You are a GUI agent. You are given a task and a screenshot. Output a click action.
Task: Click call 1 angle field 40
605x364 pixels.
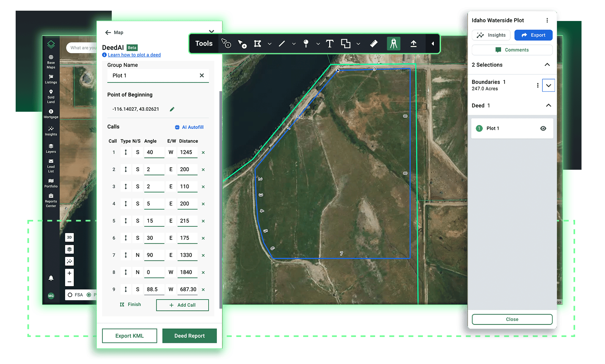(x=154, y=152)
